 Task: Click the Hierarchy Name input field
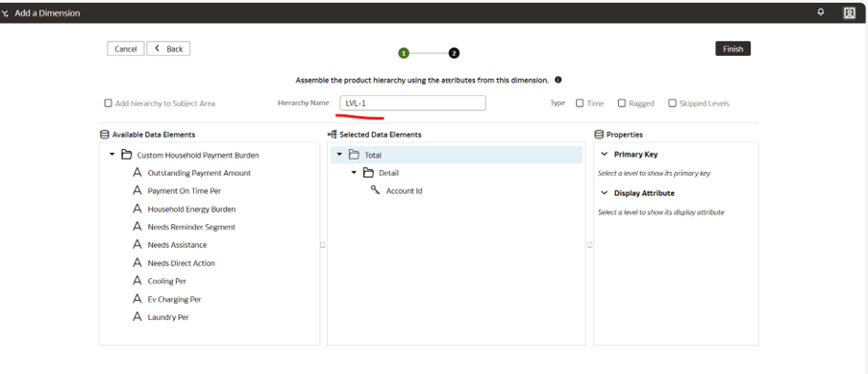[413, 103]
